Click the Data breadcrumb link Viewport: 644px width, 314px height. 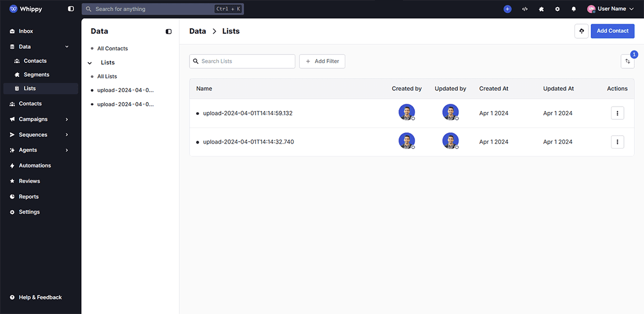(x=197, y=31)
